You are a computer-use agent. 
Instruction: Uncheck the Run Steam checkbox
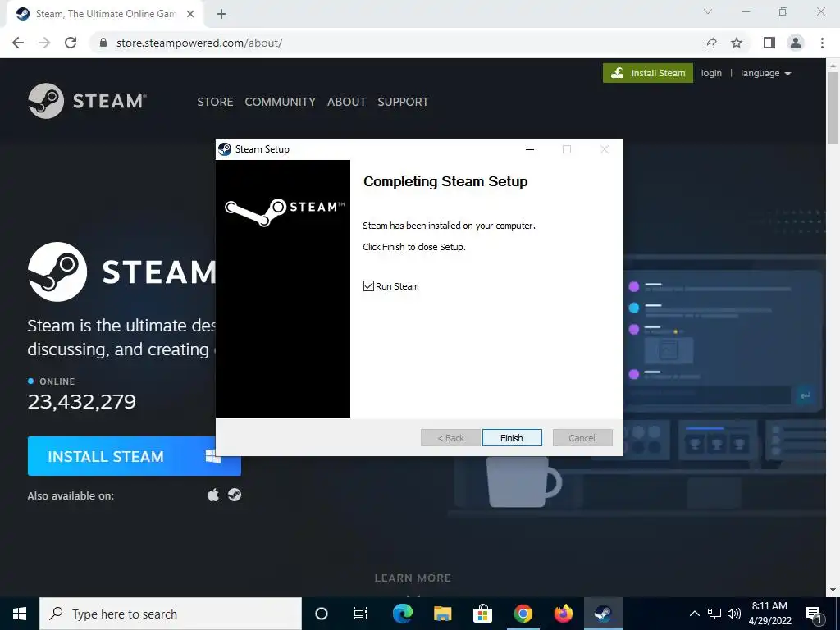368,286
